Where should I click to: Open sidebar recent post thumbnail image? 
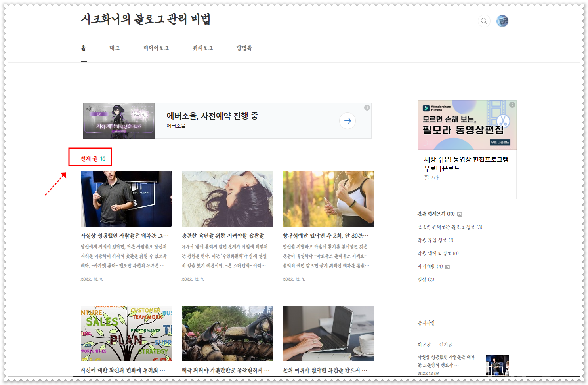click(497, 365)
